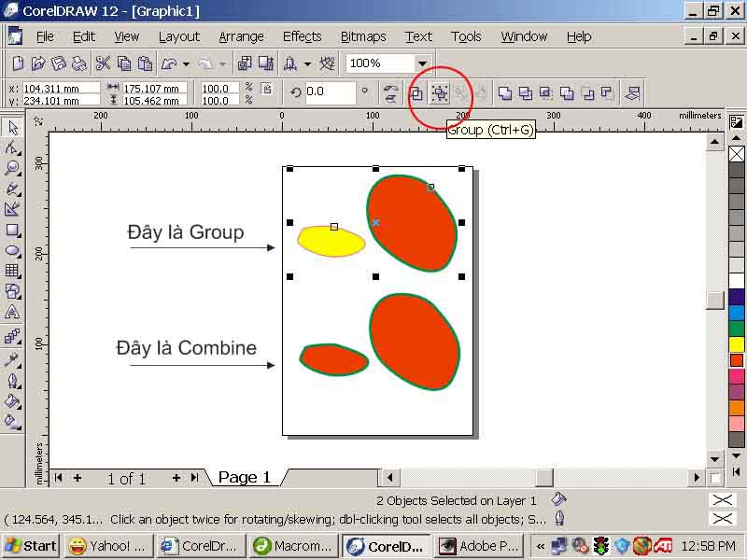The image size is (747, 560).
Task: Select the Pick tool in the toolbox
Action: click(x=12, y=128)
